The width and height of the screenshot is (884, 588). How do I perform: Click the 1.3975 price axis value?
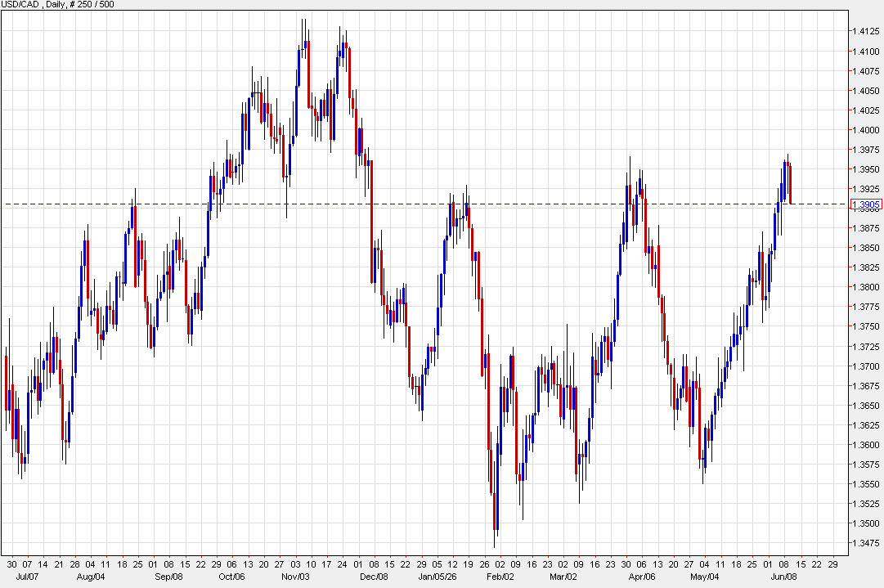click(865, 150)
